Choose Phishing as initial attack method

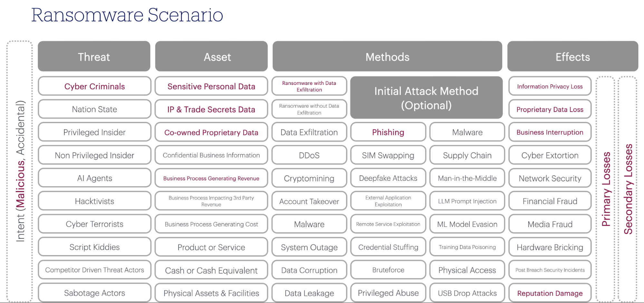click(x=388, y=132)
